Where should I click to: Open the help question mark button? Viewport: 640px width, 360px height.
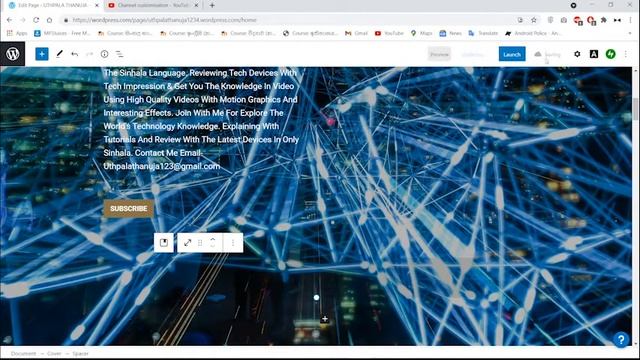[x=621, y=339]
